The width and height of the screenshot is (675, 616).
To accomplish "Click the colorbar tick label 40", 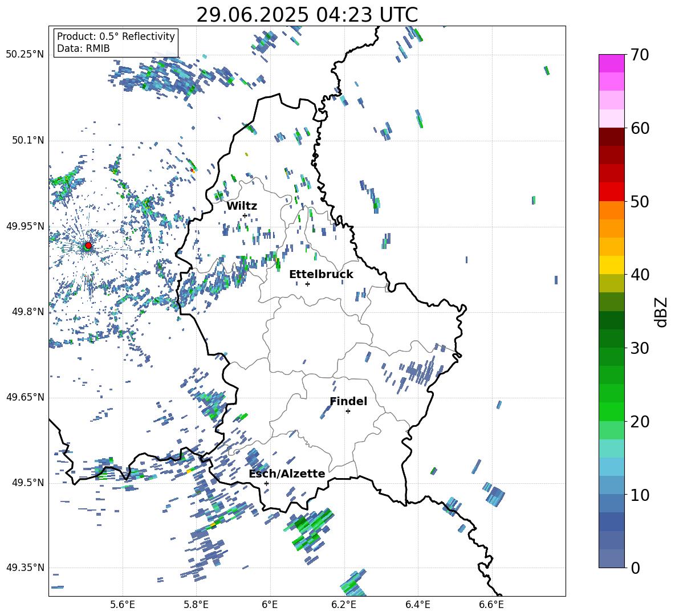I will point(639,275).
